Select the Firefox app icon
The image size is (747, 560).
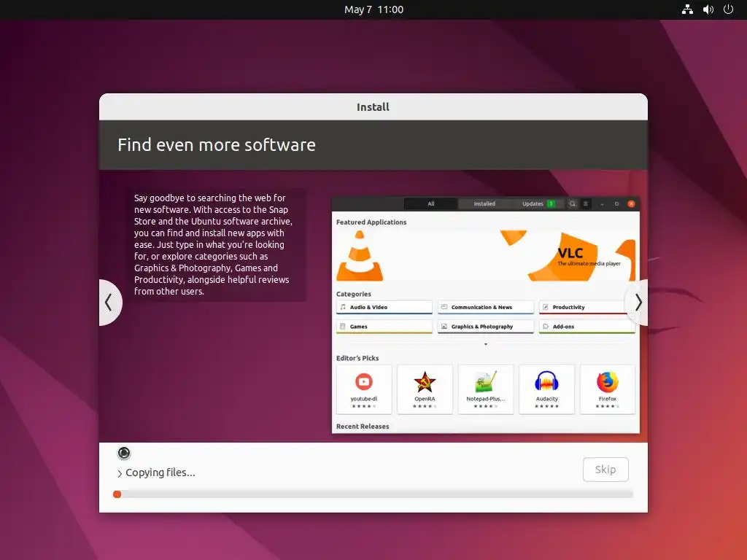[608, 381]
